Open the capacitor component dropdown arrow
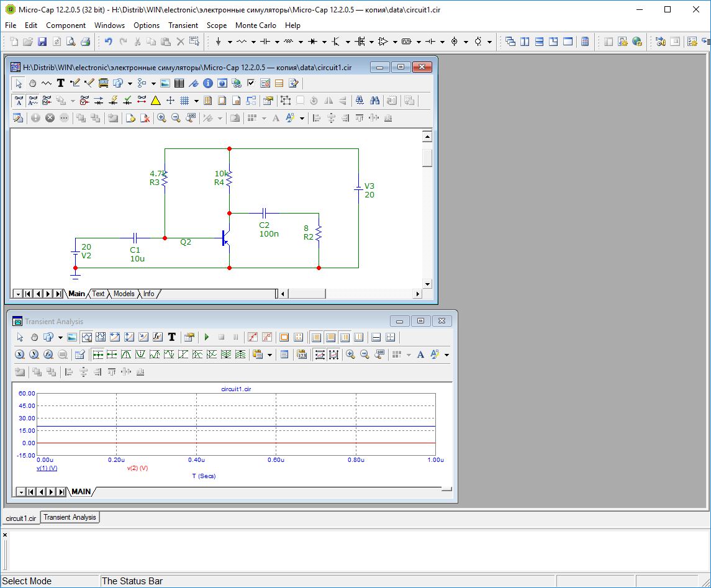This screenshot has height=588, width=711. coord(277,42)
